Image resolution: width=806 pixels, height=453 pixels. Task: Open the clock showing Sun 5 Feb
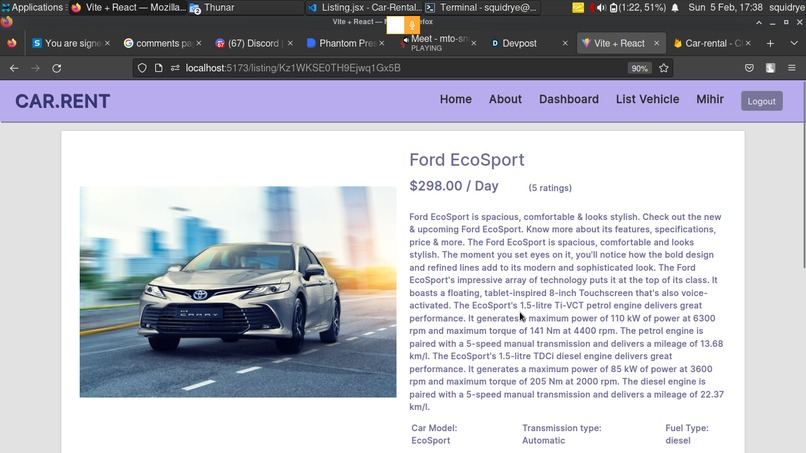(725, 7)
